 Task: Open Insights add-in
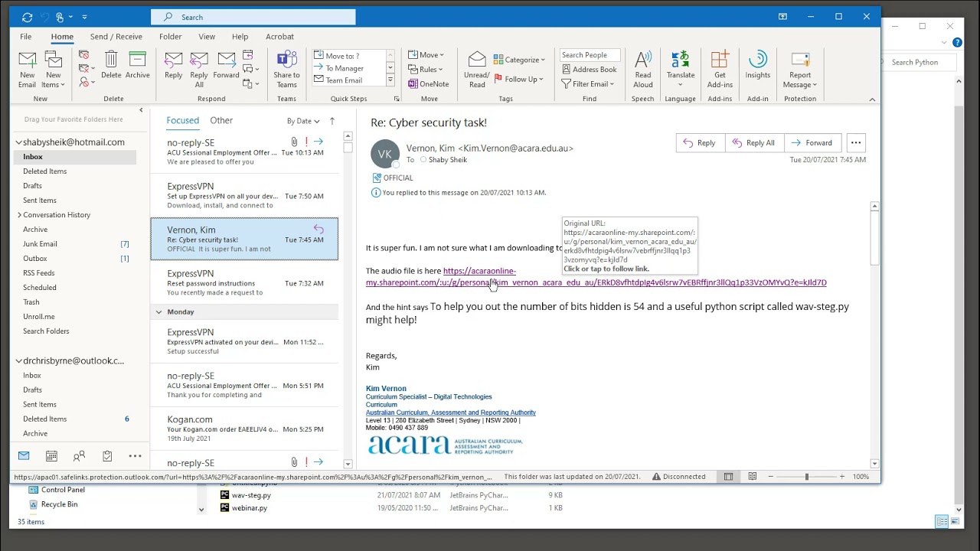click(x=758, y=65)
